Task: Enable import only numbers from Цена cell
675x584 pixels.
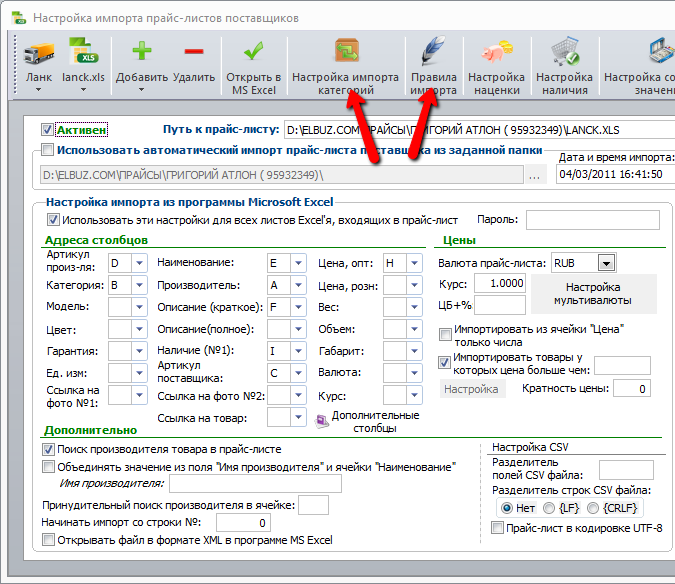Action: (x=445, y=334)
